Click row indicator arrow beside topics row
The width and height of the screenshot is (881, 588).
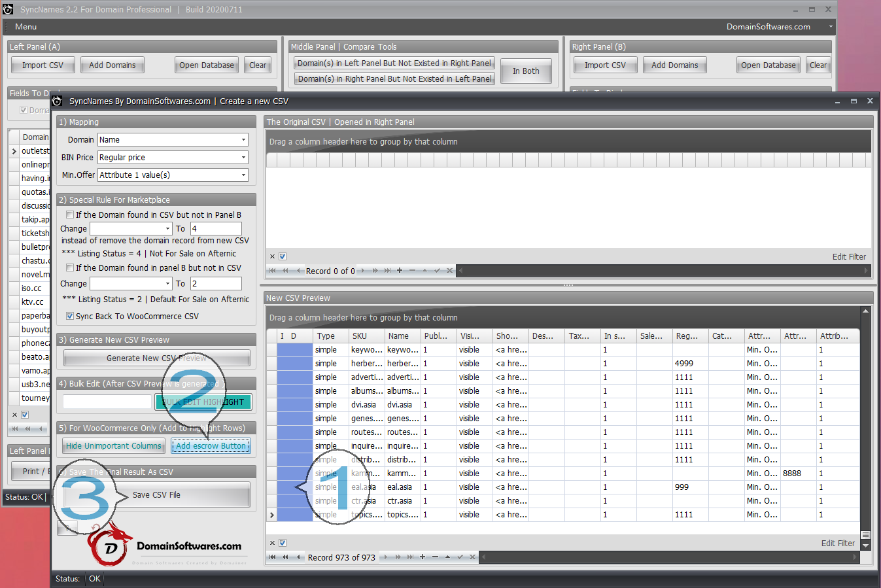(271, 515)
